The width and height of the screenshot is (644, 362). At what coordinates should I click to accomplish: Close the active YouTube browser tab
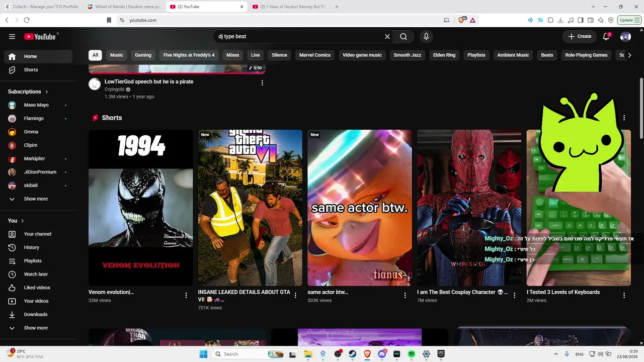point(242,7)
